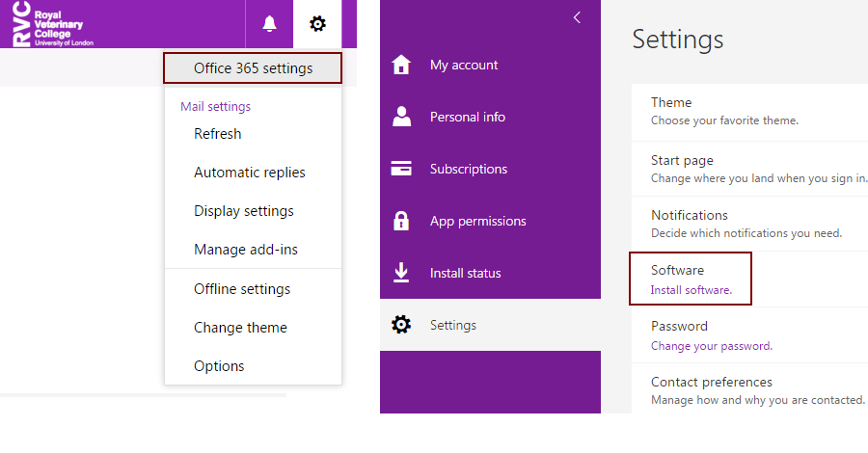Screen dimensions: 868x453
Task: Click the Personal info person icon
Action: pos(401,117)
